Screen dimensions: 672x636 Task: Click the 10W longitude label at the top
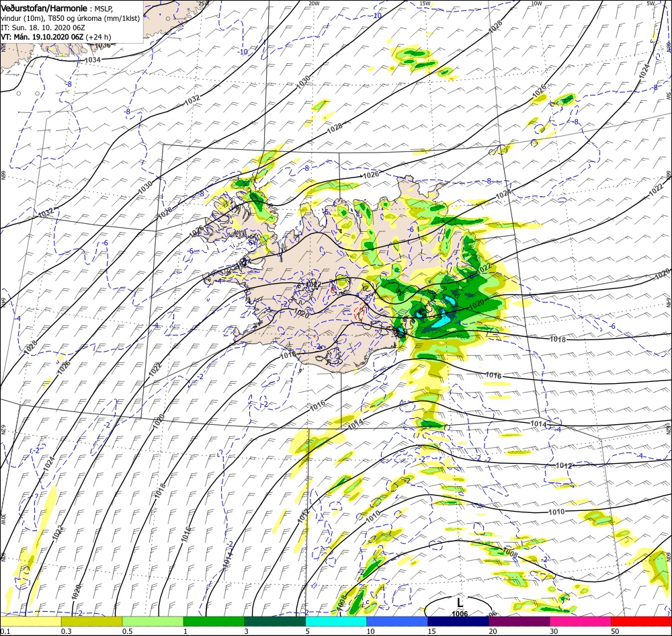coord(536,3)
